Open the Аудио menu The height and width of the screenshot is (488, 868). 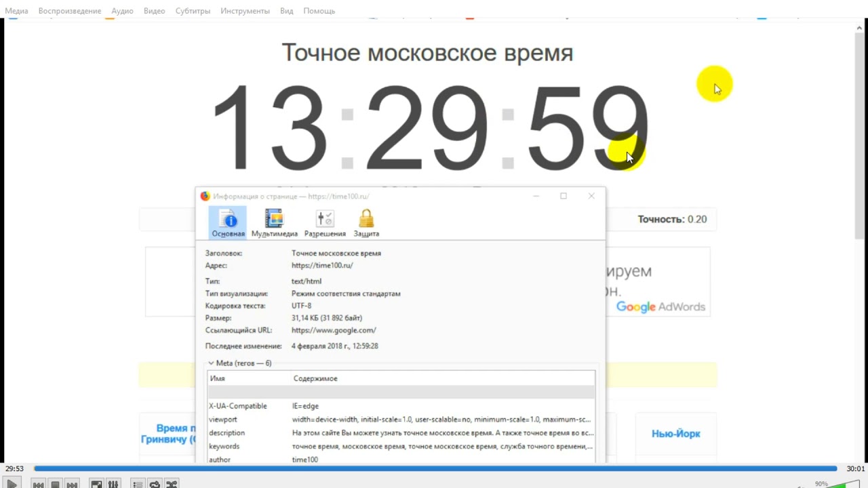coord(123,11)
